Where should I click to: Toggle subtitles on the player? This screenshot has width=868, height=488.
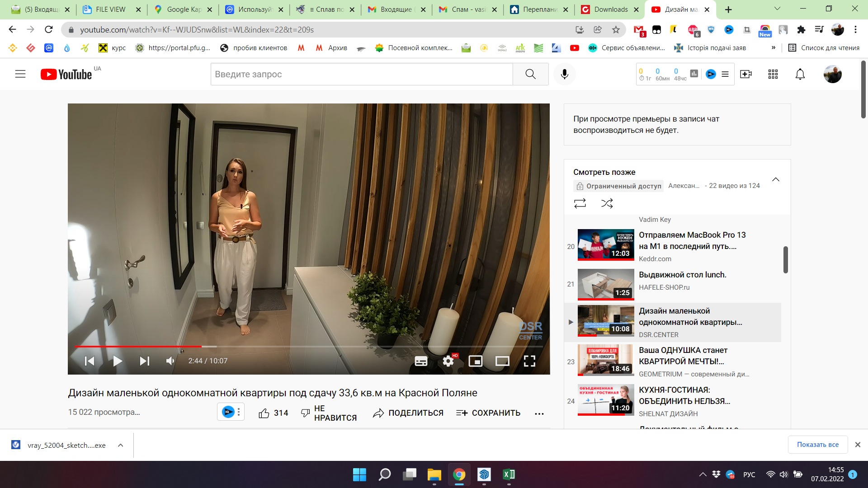pyautogui.click(x=421, y=361)
